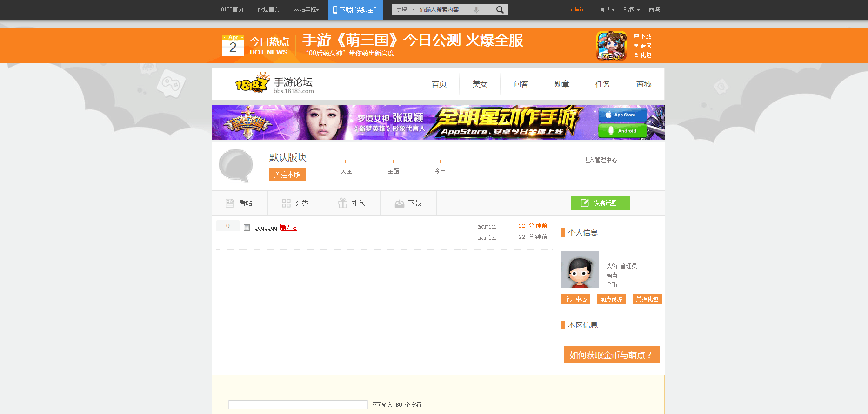Click the 关注本版 follow button
Viewport: 868px width, 414px height.
tap(287, 175)
